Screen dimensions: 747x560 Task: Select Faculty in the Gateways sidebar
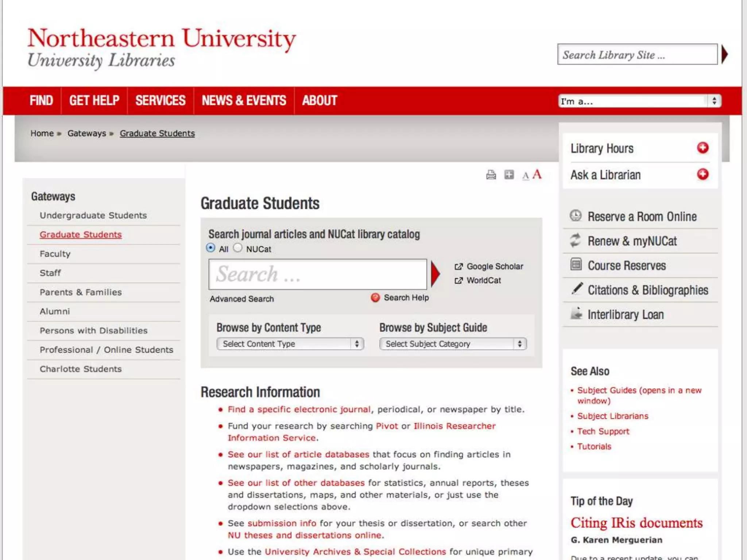(55, 254)
